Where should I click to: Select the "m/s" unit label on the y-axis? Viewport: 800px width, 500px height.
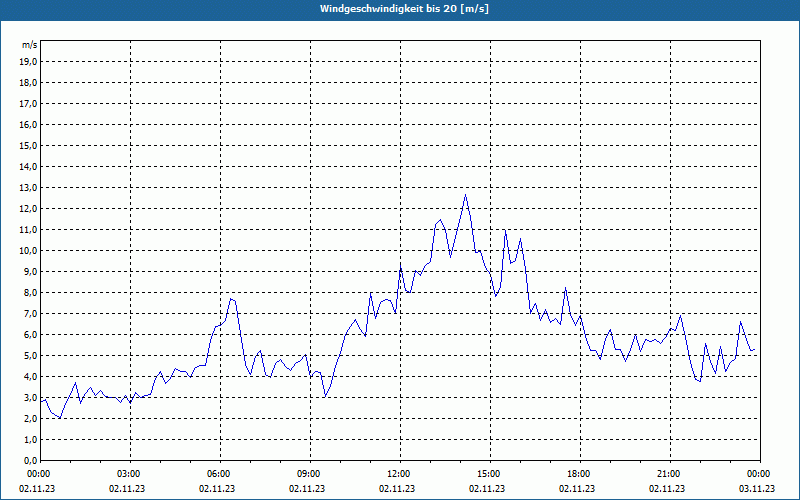tap(29, 45)
